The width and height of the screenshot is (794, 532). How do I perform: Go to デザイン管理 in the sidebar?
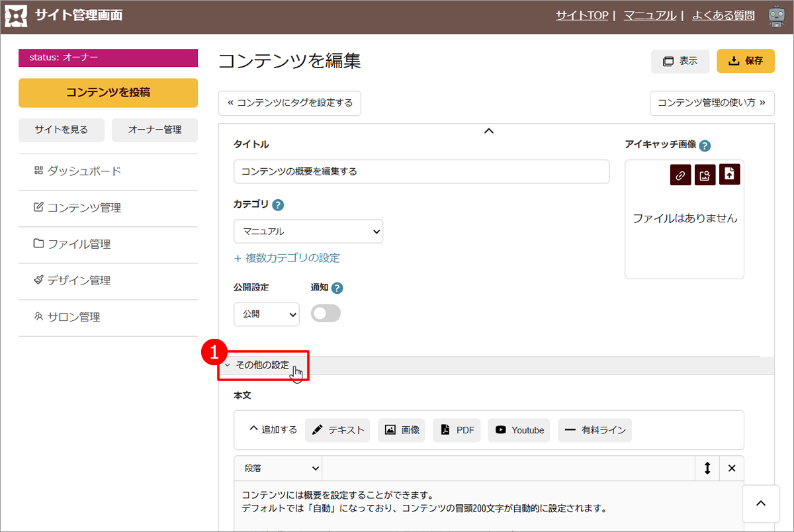tap(79, 281)
